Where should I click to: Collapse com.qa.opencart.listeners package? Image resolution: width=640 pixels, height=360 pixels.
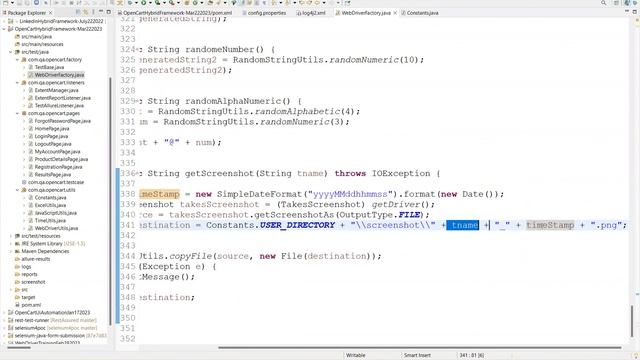18,82
